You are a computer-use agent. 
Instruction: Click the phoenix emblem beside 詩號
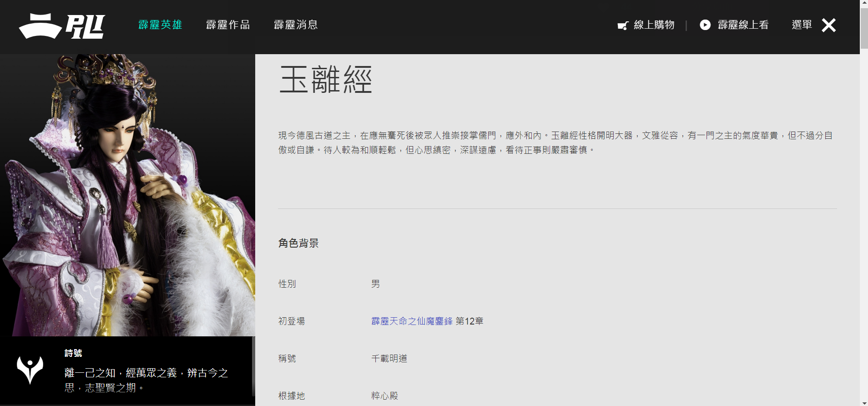tap(30, 370)
